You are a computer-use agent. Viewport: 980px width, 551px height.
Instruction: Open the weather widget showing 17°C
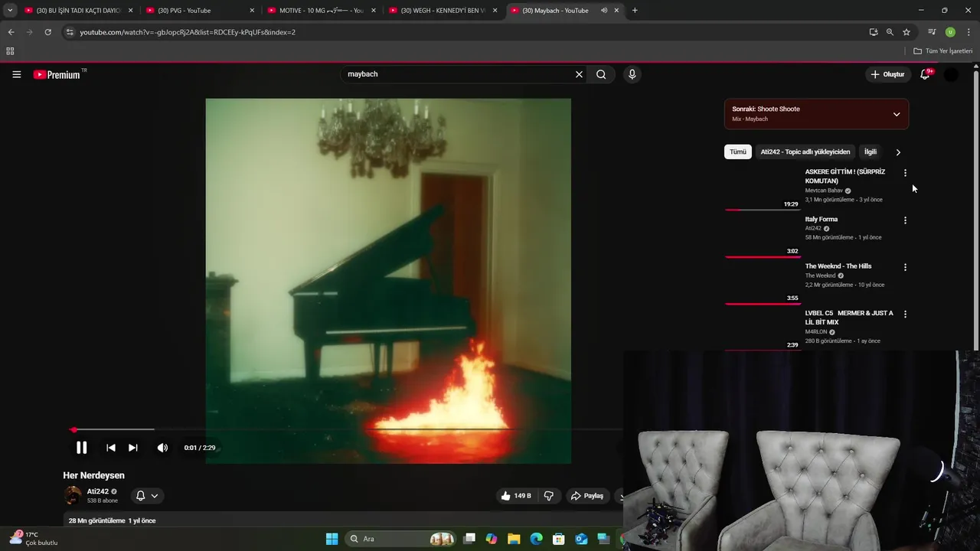(34, 539)
